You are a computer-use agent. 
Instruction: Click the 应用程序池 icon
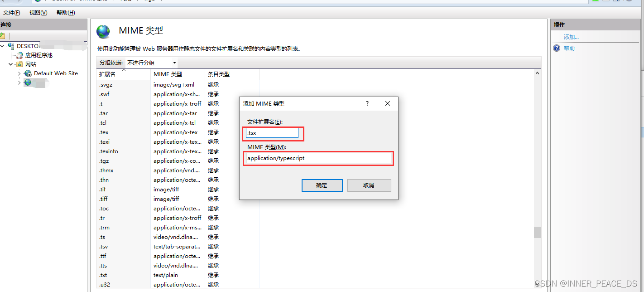pyautogui.click(x=19, y=55)
